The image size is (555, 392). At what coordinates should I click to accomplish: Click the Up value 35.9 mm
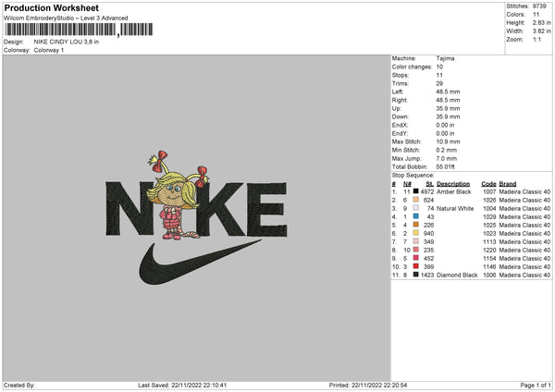448,108
